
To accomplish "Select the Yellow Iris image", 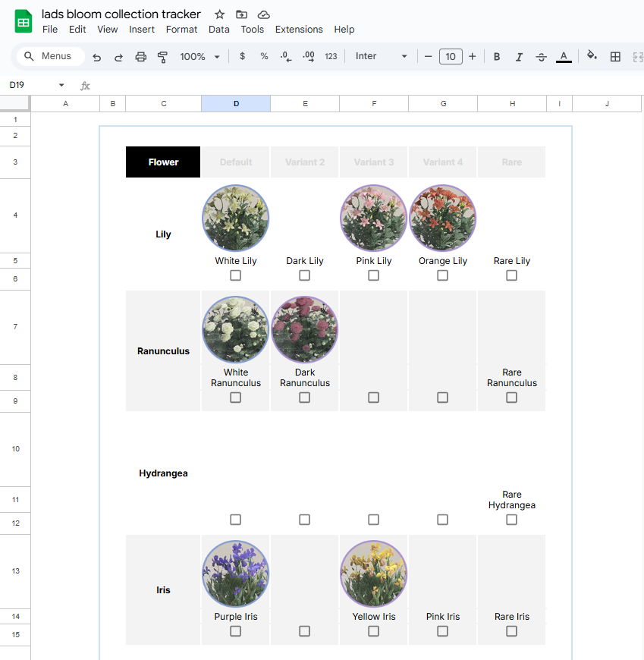I will [374, 574].
